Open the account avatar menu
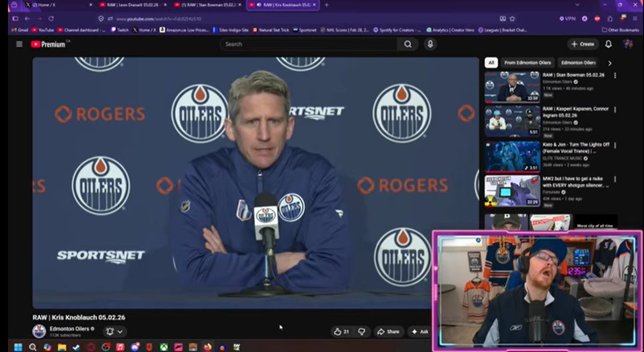Image resolution: width=644 pixels, height=352 pixels. pos(627,44)
